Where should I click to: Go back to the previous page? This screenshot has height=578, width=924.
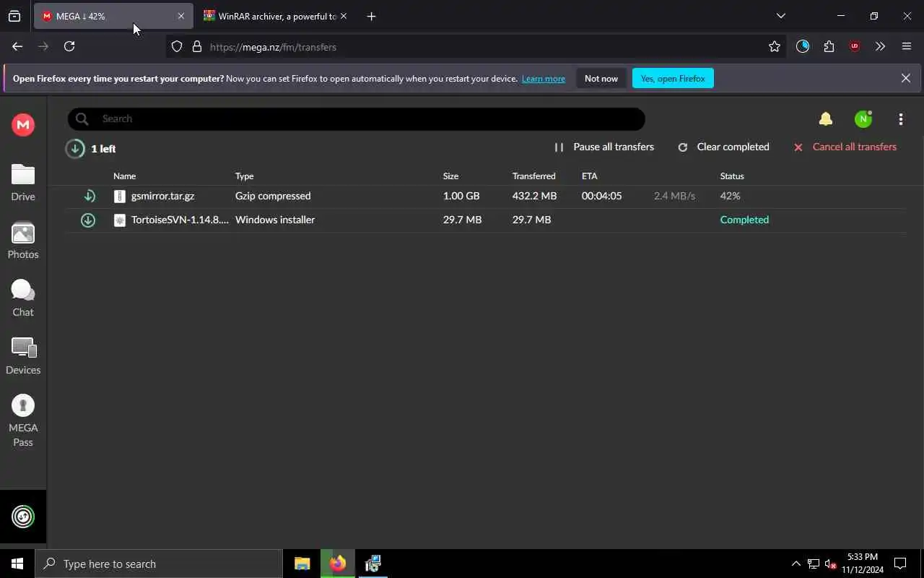coord(17,46)
